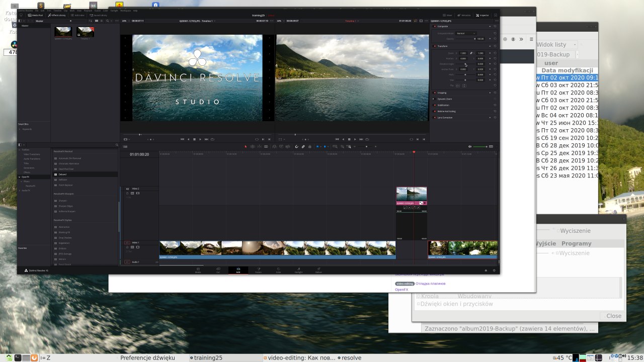
Task: Click the search icon in the media pool
Action: coord(107,21)
